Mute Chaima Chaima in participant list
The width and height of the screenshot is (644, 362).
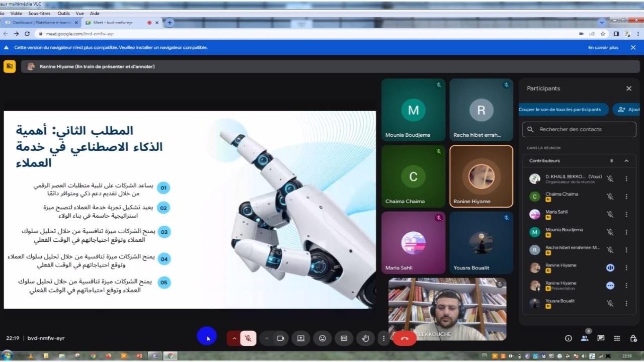(x=610, y=197)
